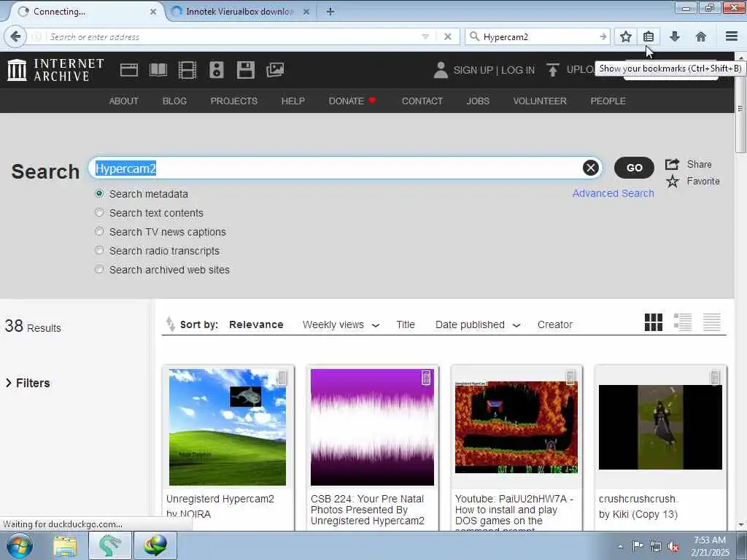Open the JOBS menu item
This screenshot has width=747, height=560.
tap(478, 101)
